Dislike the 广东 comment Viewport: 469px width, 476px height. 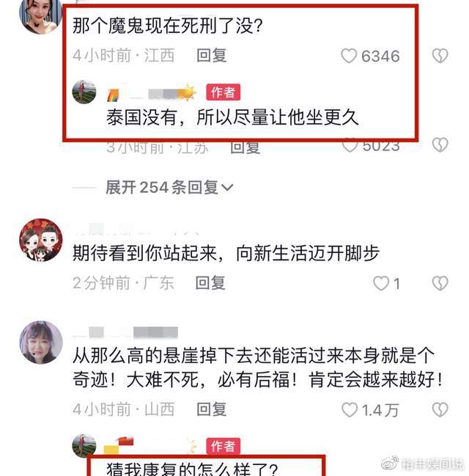tap(440, 283)
